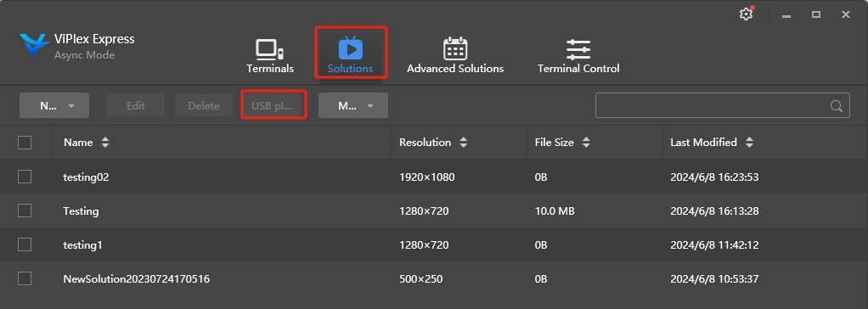Select the testing1 solution name
The width and height of the screenshot is (868, 309).
click(x=82, y=244)
